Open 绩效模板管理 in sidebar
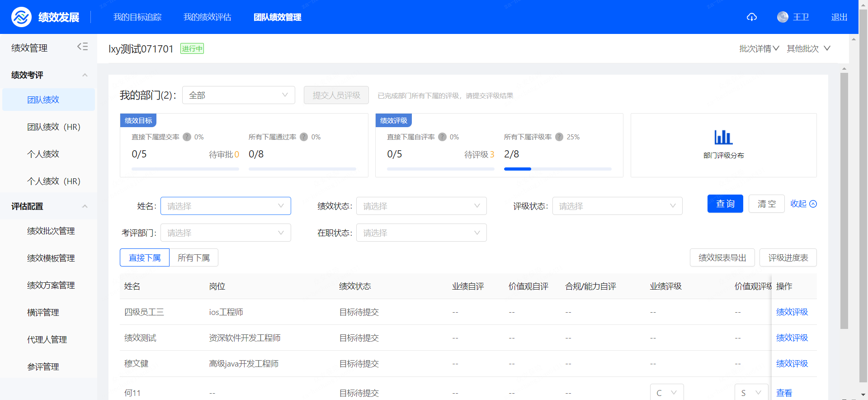The height and width of the screenshot is (400, 868). [48, 258]
